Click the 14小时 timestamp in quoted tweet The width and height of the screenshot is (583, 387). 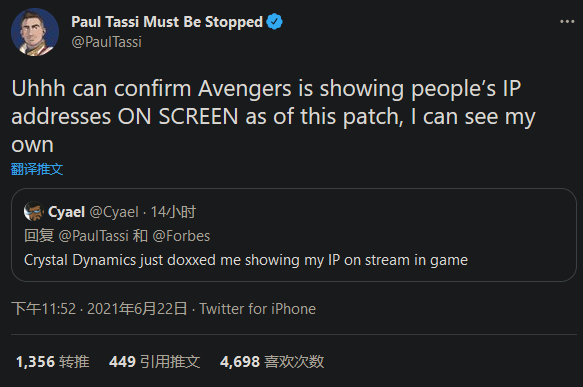point(173,212)
